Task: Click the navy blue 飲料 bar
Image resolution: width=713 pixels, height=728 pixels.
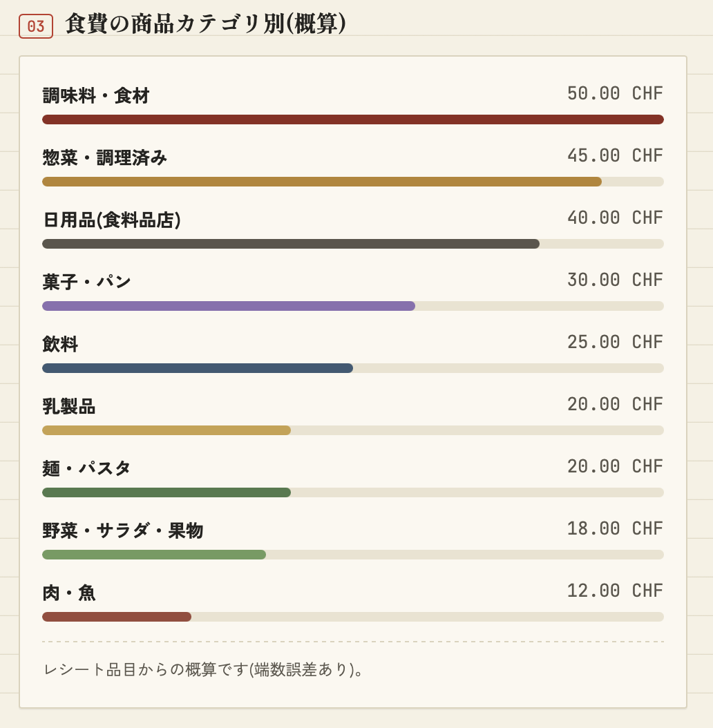Action: coord(198,368)
